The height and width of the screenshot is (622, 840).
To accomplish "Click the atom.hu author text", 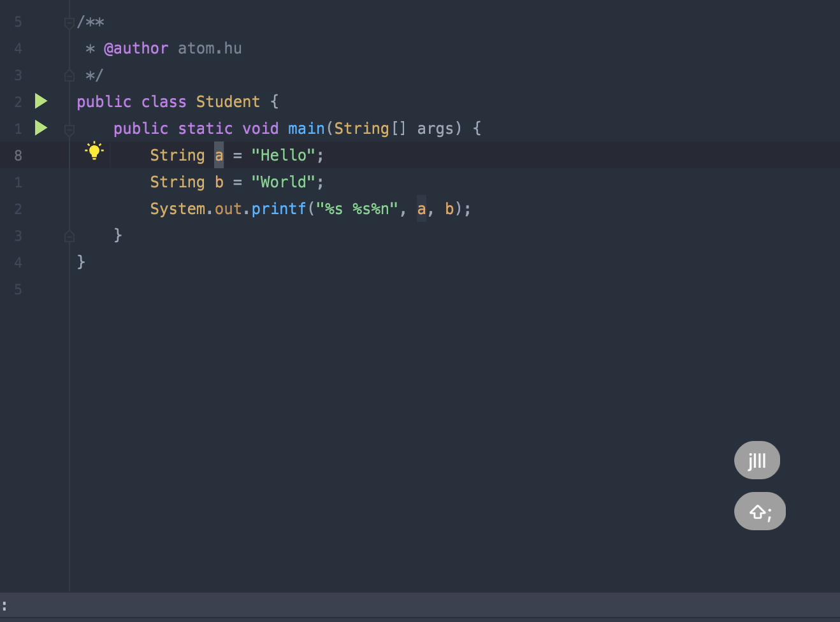I will (210, 48).
